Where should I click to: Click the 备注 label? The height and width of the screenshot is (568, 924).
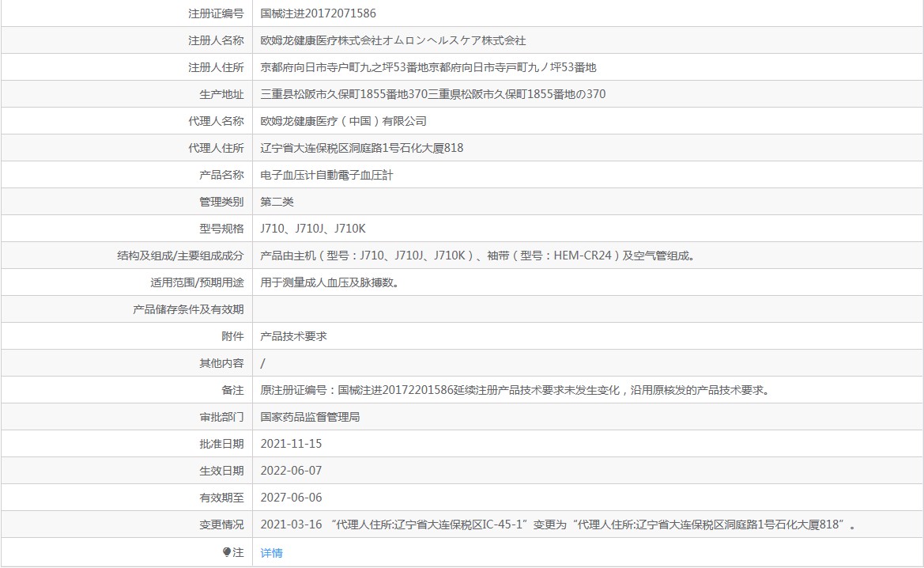point(232,391)
